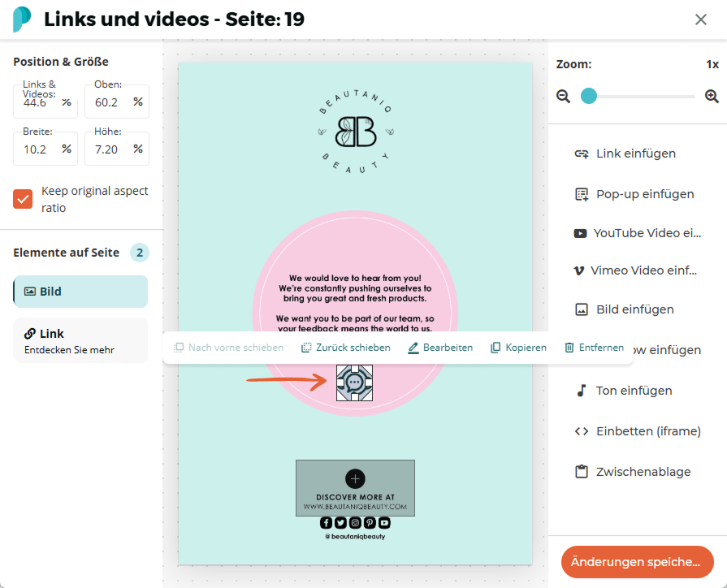This screenshot has width=727, height=588.
Task: Click the Instagram icon on the page
Action: [x=355, y=522]
